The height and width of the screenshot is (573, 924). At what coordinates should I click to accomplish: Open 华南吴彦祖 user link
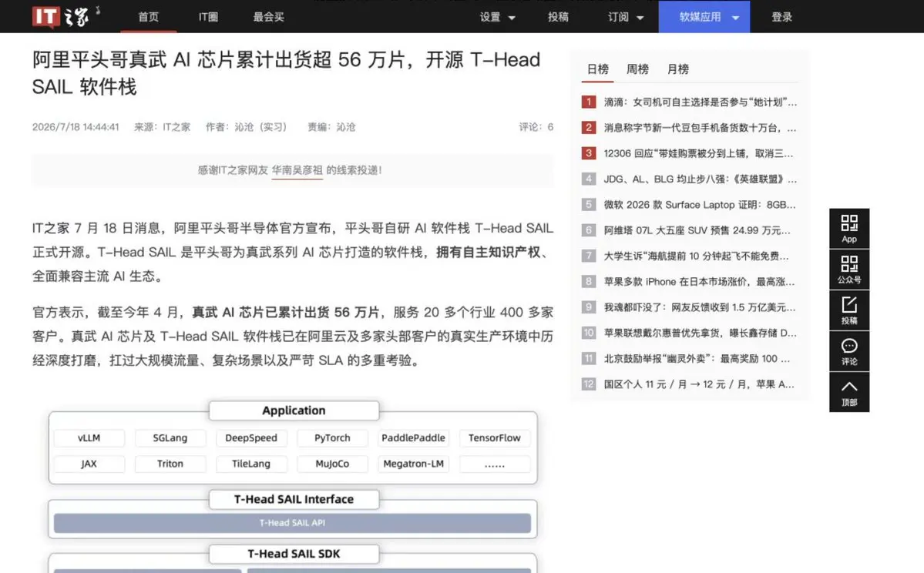click(x=297, y=170)
